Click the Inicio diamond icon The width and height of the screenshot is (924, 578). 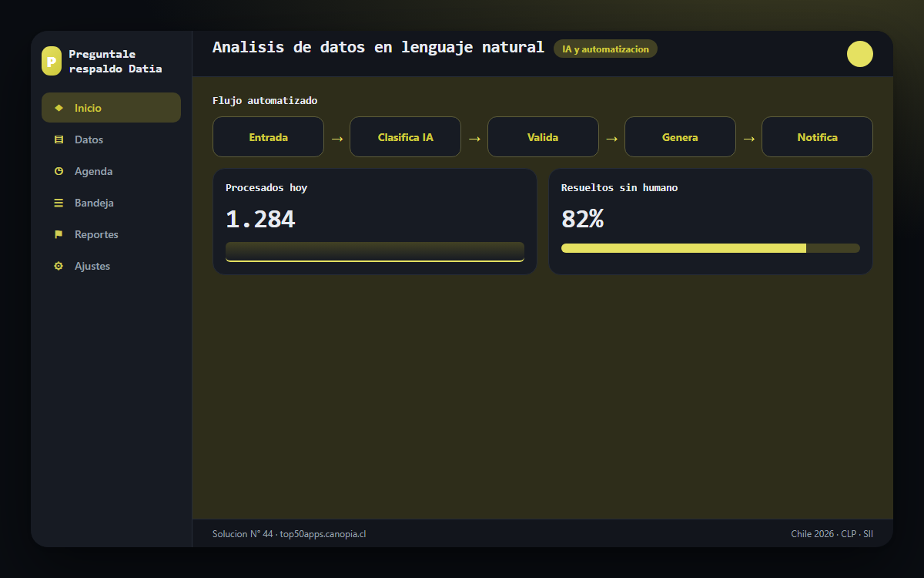(x=59, y=108)
